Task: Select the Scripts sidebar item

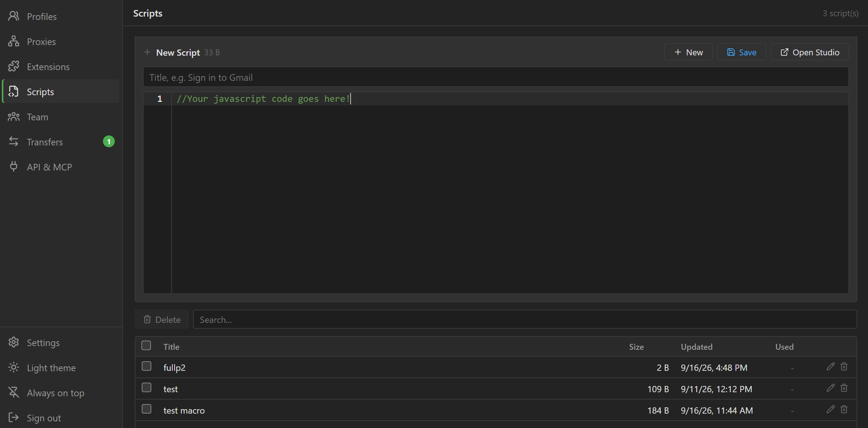Action: pyautogui.click(x=61, y=92)
